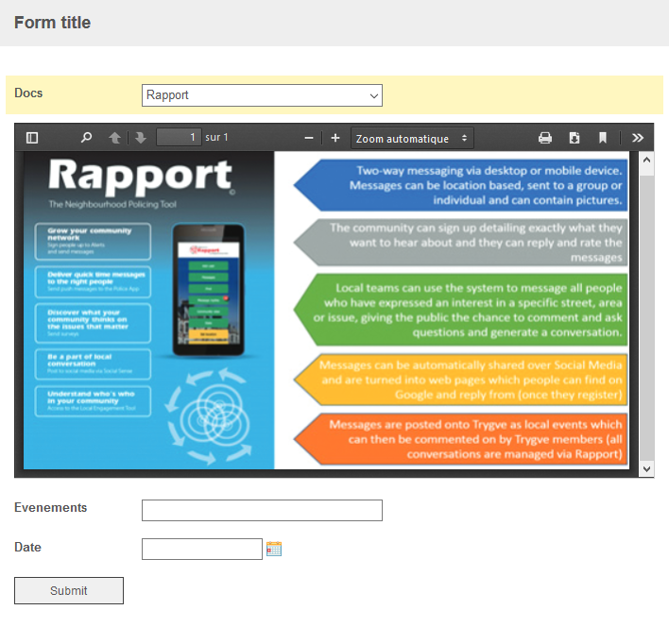The width and height of the screenshot is (669, 644).
Task: Click the 'sur 1' page count text
Action: pos(216,137)
